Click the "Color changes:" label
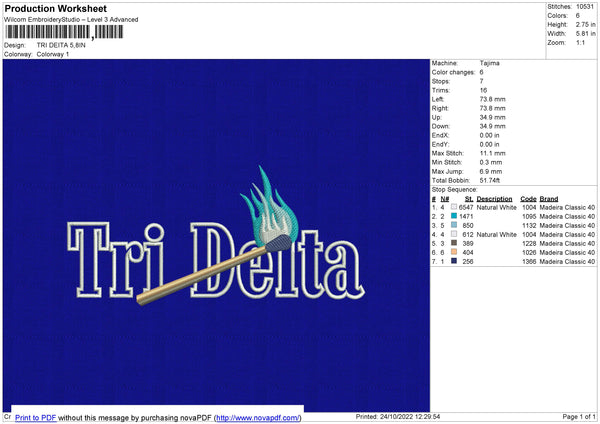Viewport: 600px width, 424px height. (453, 72)
